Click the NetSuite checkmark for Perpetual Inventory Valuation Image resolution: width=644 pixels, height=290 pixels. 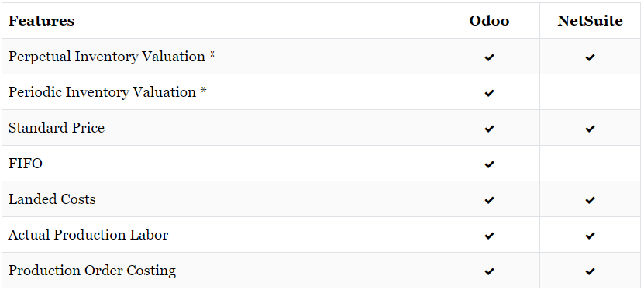pos(590,57)
